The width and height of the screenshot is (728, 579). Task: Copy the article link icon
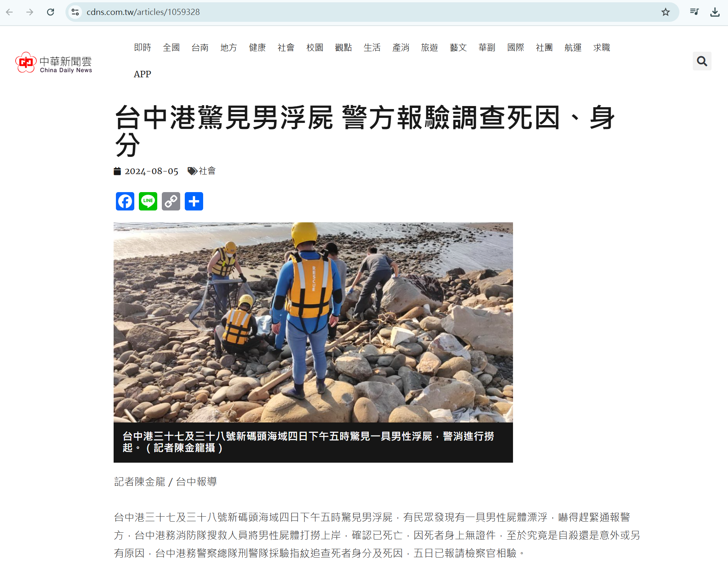point(171,201)
